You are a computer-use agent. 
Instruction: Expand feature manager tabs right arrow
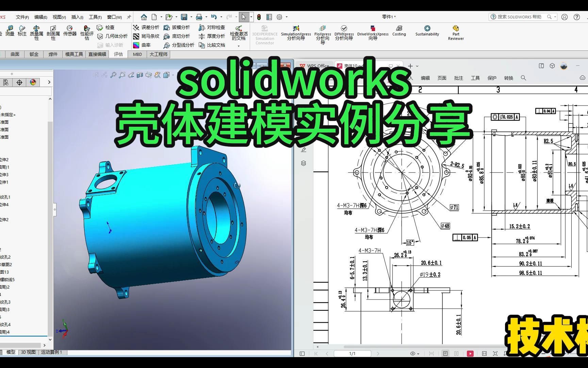pos(49,82)
